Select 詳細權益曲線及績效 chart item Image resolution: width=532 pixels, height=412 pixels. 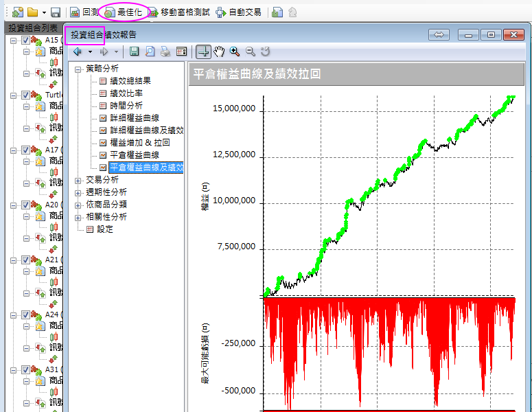coord(147,130)
